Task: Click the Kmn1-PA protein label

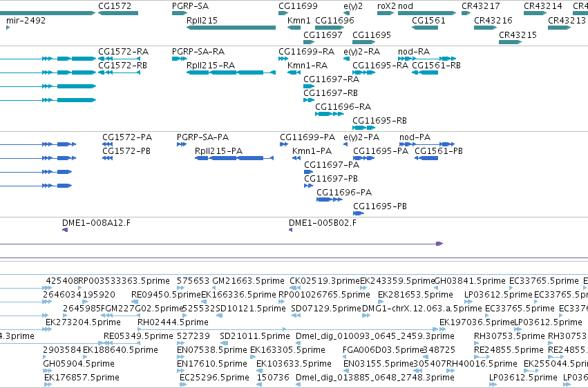Action: (312, 151)
